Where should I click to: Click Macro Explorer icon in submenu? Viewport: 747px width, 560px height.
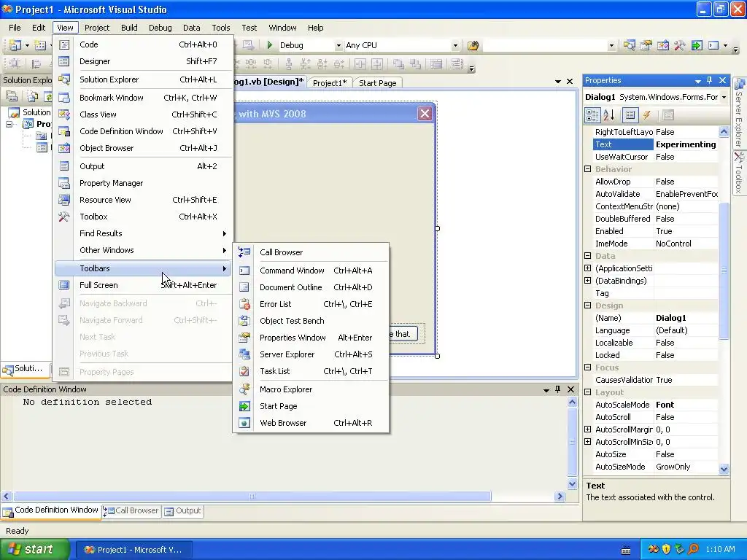tap(244, 389)
